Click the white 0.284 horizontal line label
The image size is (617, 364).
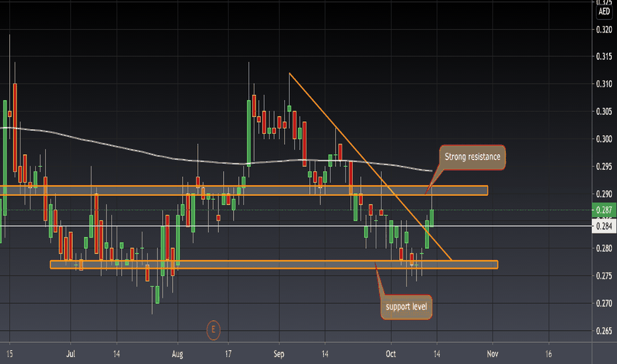click(x=604, y=226)
